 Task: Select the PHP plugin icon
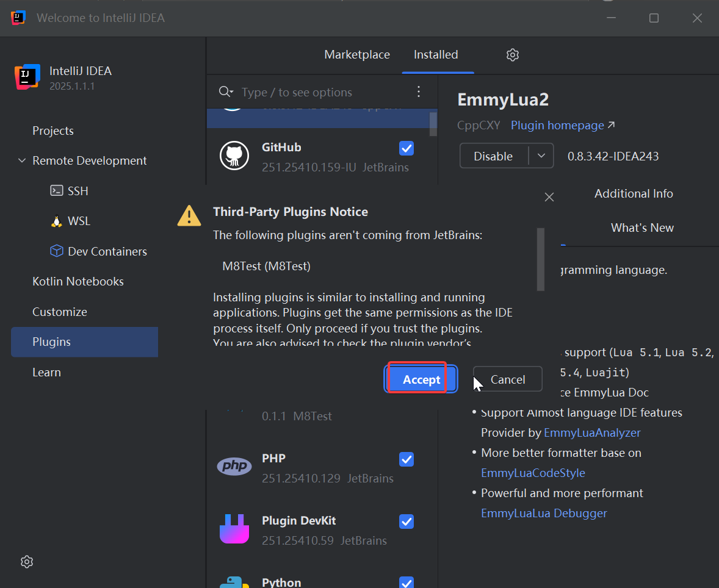coord(234,467)
